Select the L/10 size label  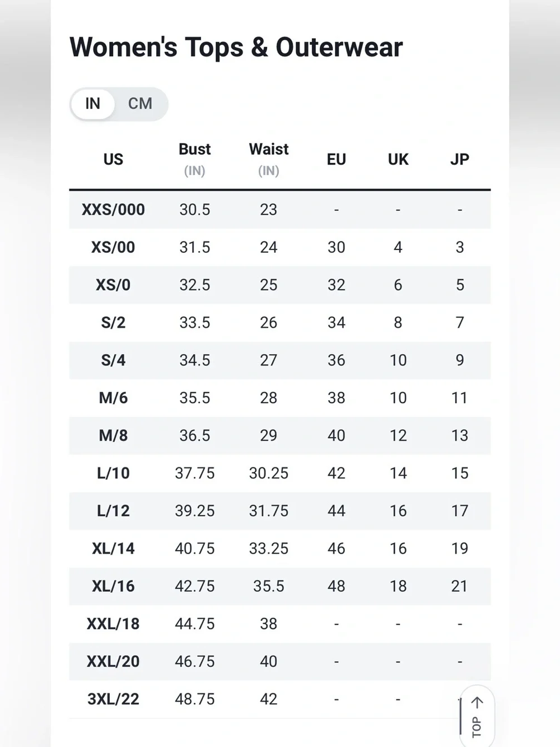113,473
